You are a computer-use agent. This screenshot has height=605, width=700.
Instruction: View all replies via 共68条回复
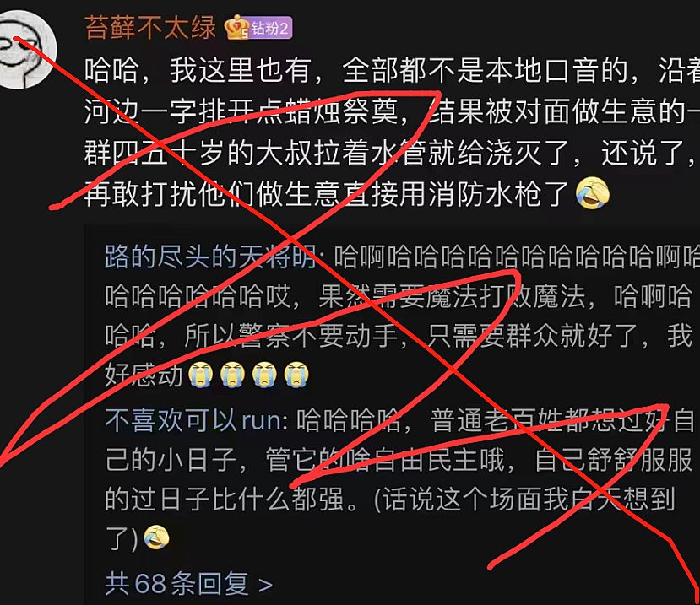(x=176, y=583)
